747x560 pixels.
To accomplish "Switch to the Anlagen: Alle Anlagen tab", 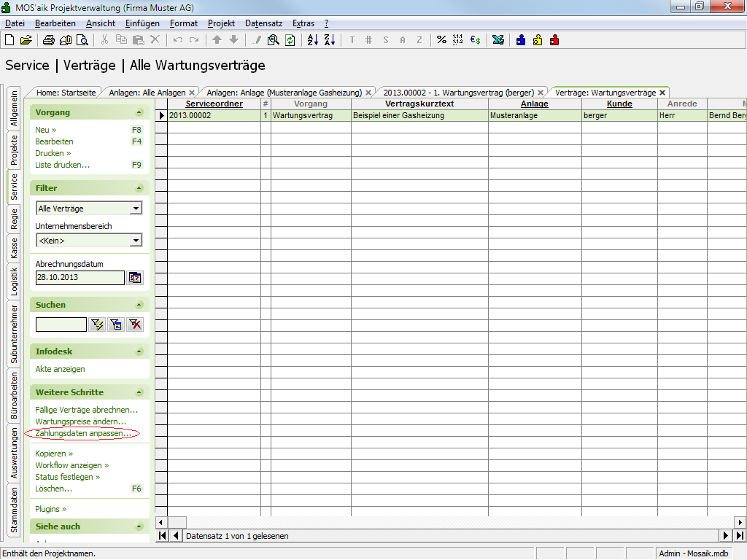I will point(147,93).
